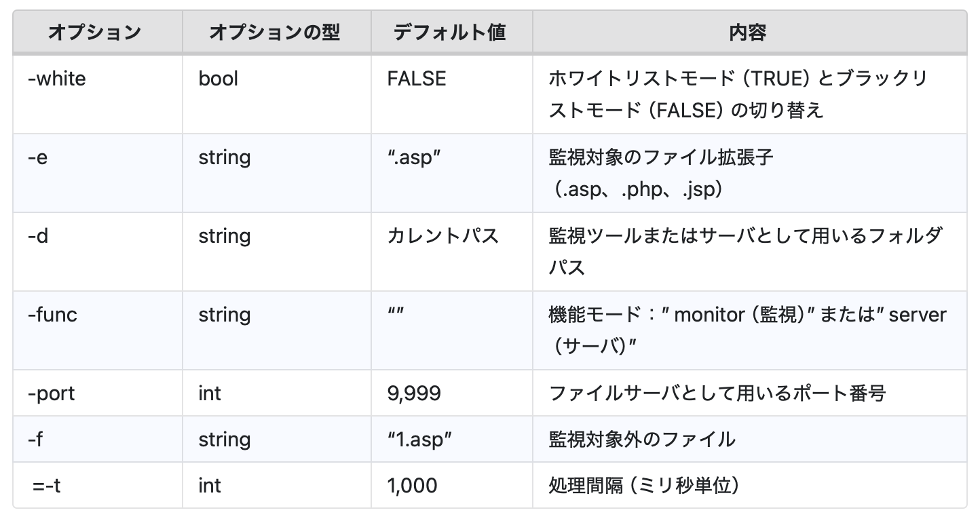Click the bool type cell

[x=219, y=79]
